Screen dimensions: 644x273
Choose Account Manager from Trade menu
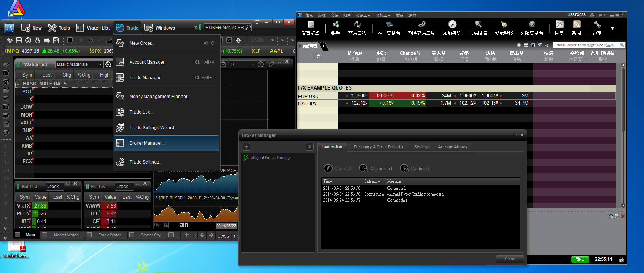pyautogui.click(x=166, y=62)
